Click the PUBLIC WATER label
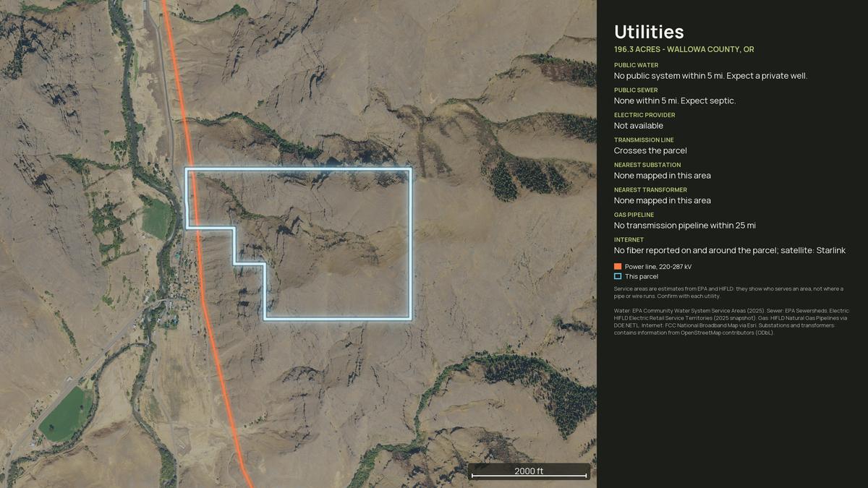This screenshot has width=868, height=488. [x=636, y=65]
